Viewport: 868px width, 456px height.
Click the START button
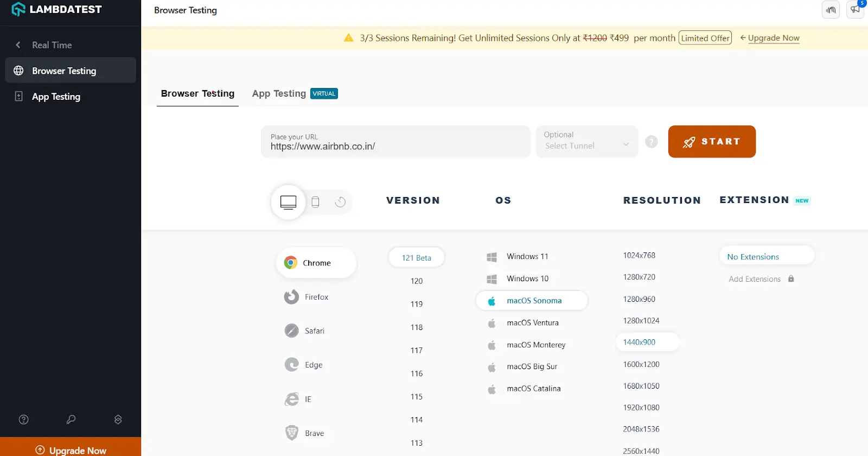712,142
